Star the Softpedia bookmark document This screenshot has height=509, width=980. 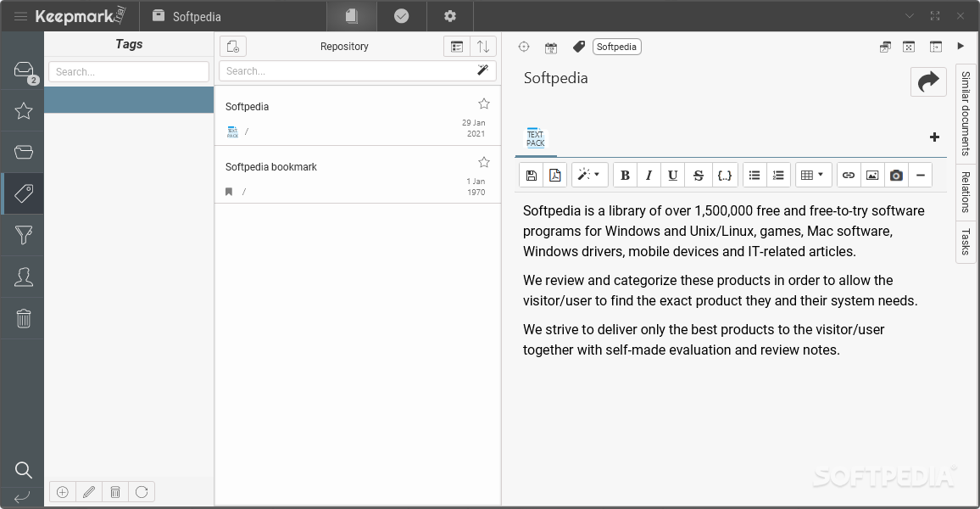484,163
